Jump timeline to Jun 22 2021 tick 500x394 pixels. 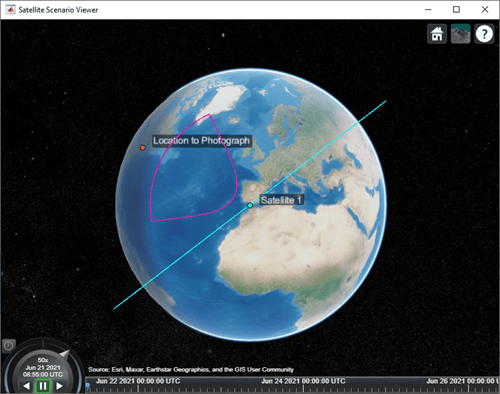[x=138, y=389]
